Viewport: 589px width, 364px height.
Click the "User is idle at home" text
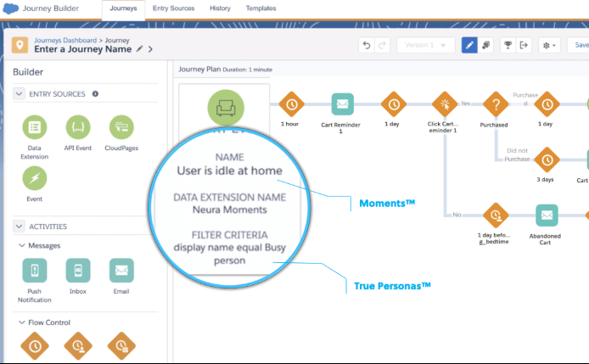229,171
